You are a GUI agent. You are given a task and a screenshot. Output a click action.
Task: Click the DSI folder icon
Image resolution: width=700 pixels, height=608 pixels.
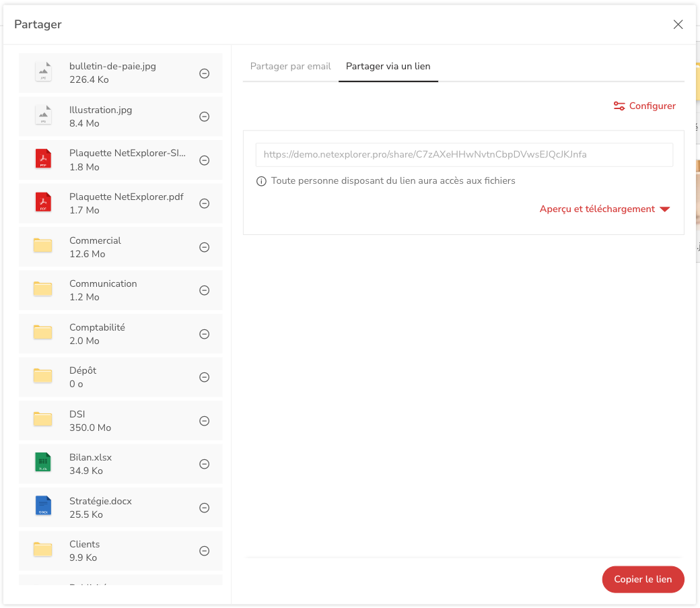tap(43, 420)
